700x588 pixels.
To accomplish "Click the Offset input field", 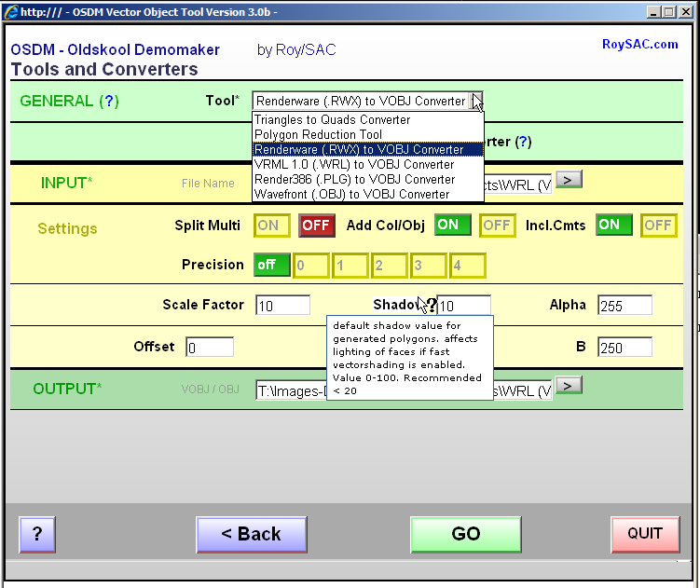I will click(210, 348).
